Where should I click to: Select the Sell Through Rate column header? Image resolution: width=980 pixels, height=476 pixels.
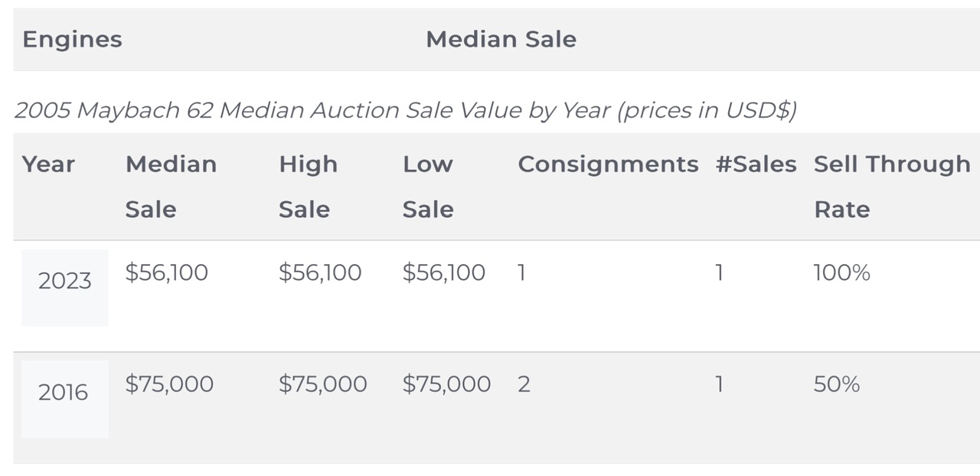[x=892, y=187]
